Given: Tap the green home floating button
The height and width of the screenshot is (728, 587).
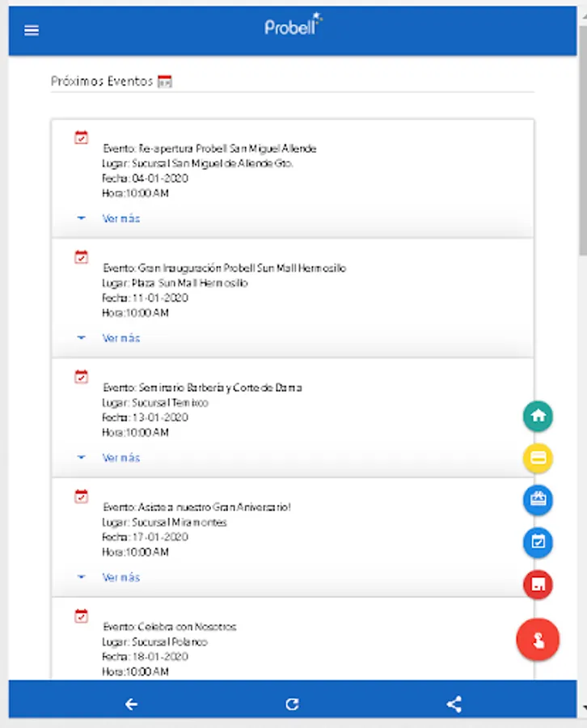Looking at the screenshot, I should [x=538, y=416].
